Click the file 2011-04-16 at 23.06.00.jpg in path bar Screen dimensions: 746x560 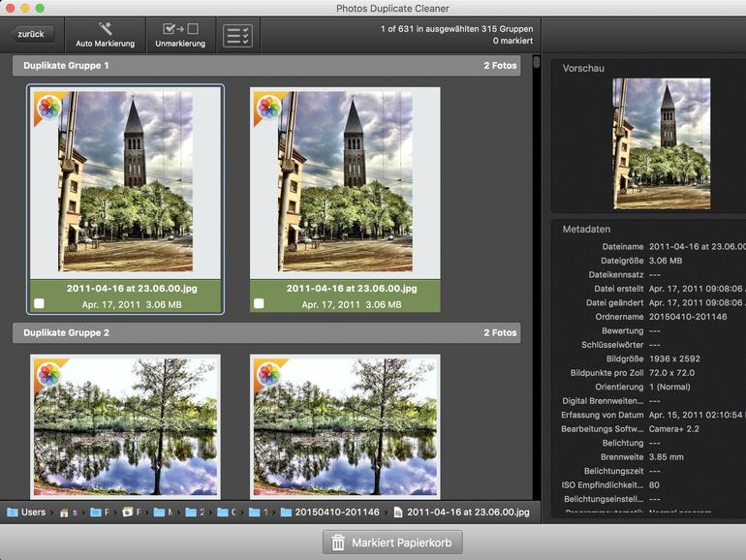point(462,513)
